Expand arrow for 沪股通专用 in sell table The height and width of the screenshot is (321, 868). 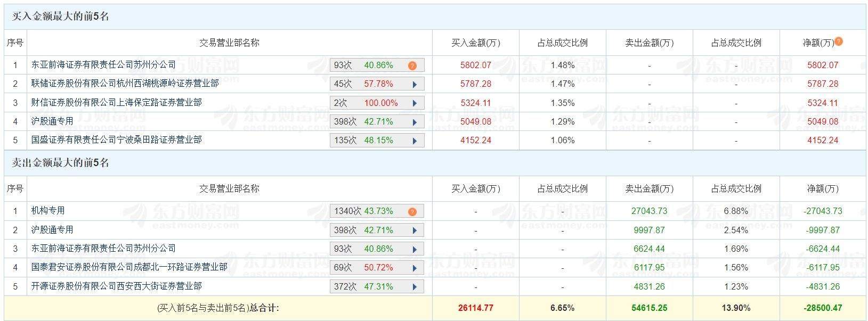(415, 231)
